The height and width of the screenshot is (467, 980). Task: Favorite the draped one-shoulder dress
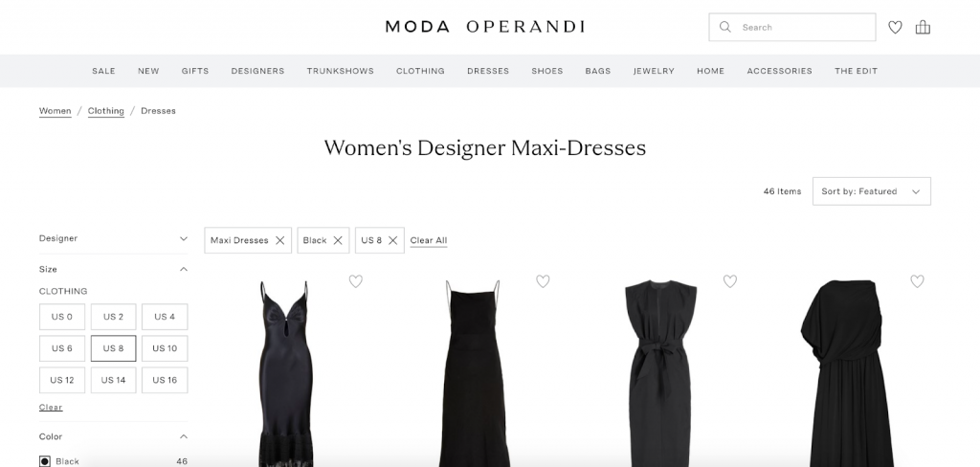coord(917,281)
